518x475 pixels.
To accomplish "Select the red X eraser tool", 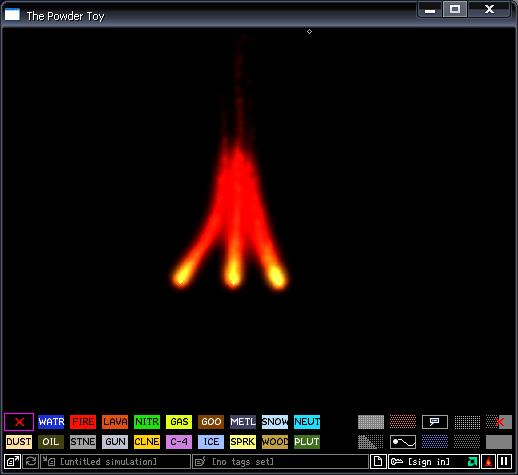I will tap(19, 422).
